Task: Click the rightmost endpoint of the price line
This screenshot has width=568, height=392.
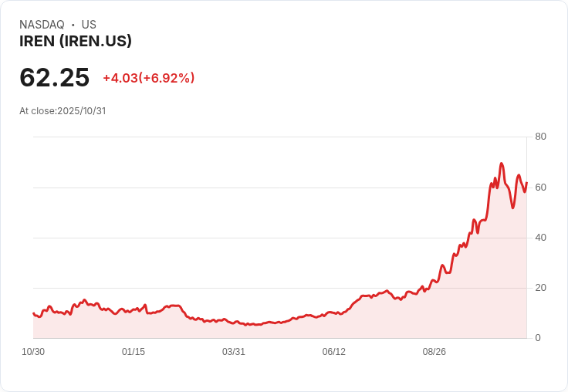Action: (x=526, y=183)
